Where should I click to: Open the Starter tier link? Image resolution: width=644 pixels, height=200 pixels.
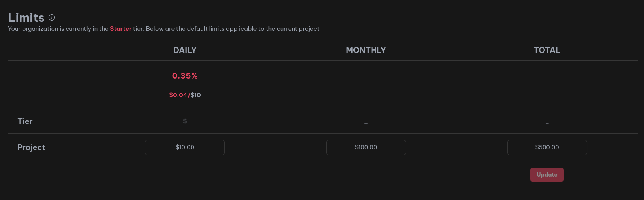coord(120,29)
